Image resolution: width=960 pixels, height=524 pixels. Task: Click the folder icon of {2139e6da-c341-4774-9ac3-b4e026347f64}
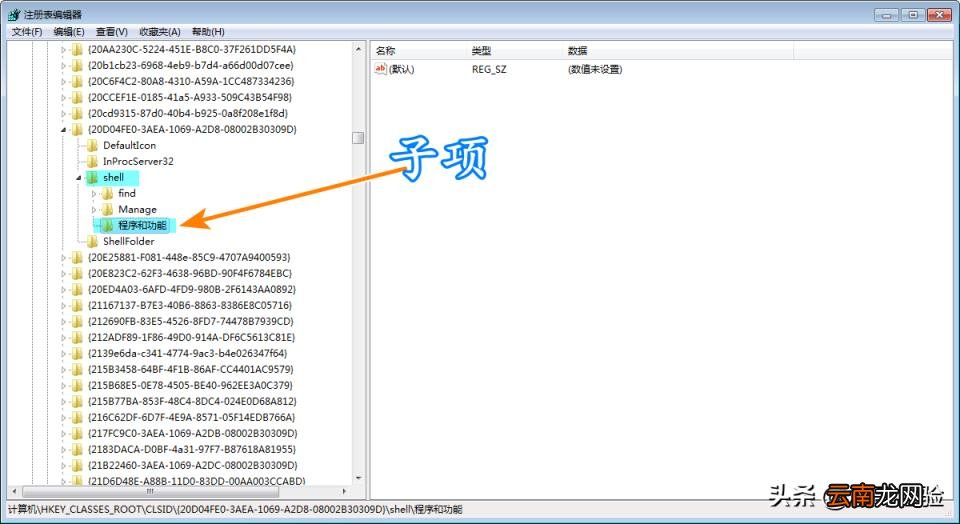77,353
